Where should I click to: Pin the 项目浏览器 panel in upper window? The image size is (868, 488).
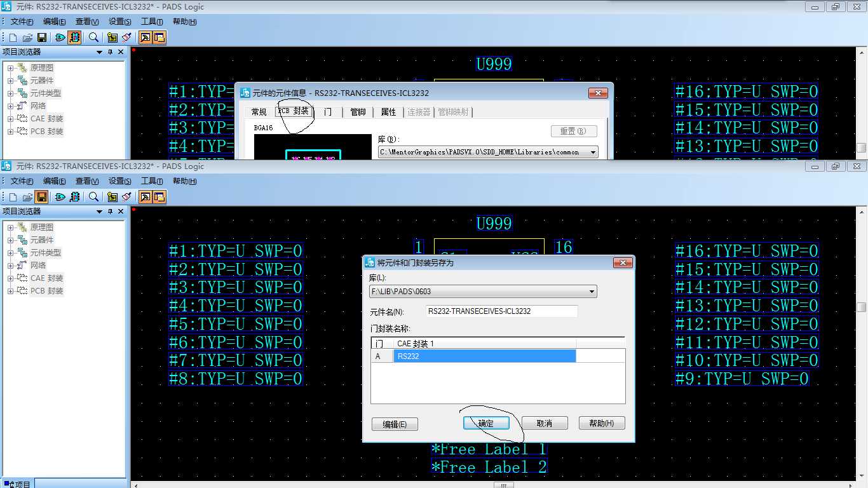(110, 52)
